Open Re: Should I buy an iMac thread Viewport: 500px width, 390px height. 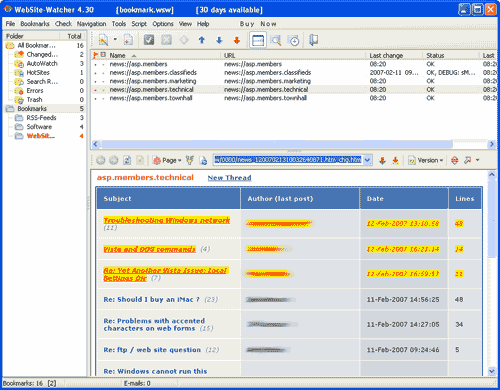point(152,299)
